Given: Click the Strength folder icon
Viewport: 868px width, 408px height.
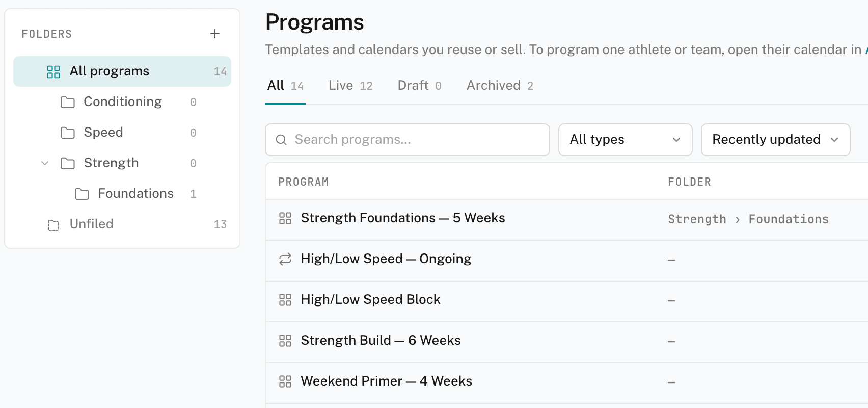Looking at the screenshot, I should point(68,163).
